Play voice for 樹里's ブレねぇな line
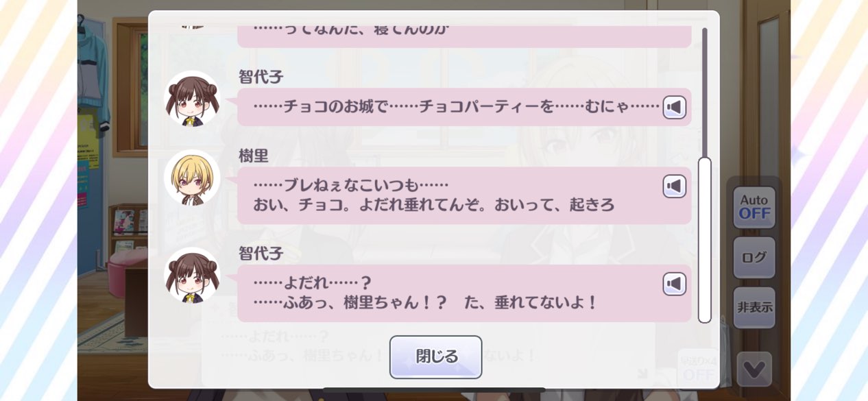Viewport: 868px width, 401px height. tap(675, 186)
